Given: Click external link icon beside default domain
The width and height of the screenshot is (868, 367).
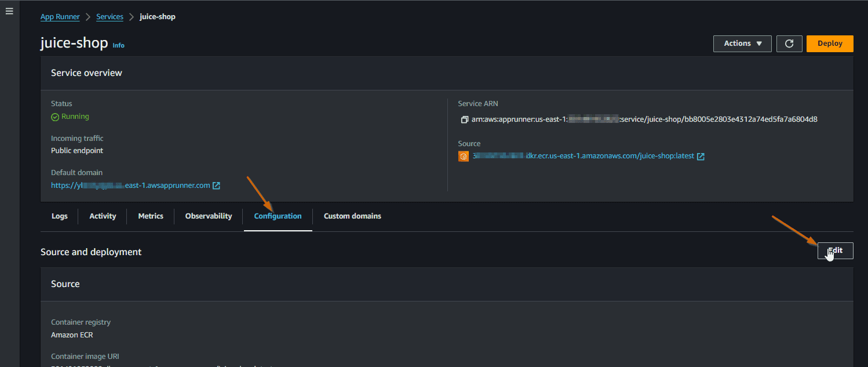Looking at the screenshot, I should point(216,186).
